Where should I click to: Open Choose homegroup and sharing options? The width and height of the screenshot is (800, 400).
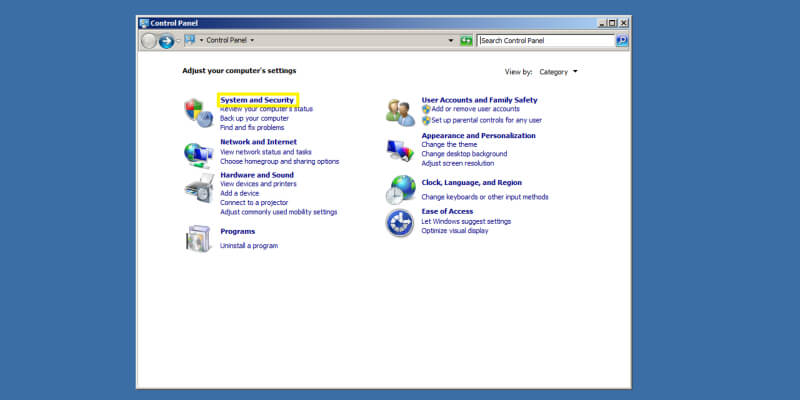coord(280,161)
